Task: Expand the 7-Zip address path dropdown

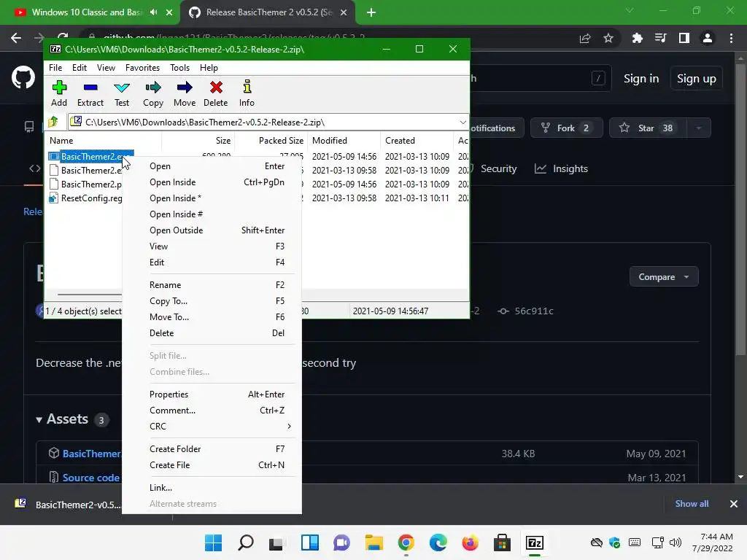Action: pos(462,122)
